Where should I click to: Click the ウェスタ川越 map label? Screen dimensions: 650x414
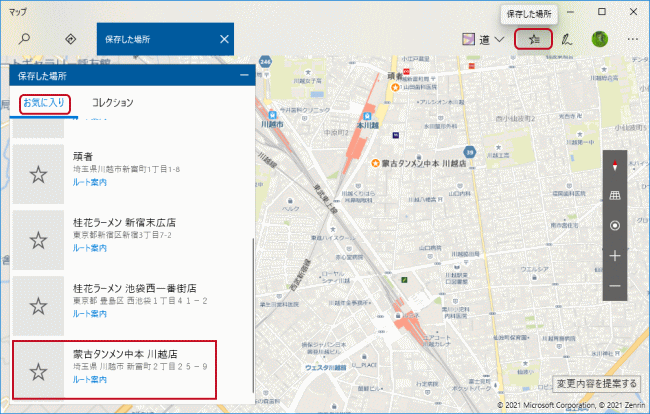pyautogui.click(x=325, y=368)
